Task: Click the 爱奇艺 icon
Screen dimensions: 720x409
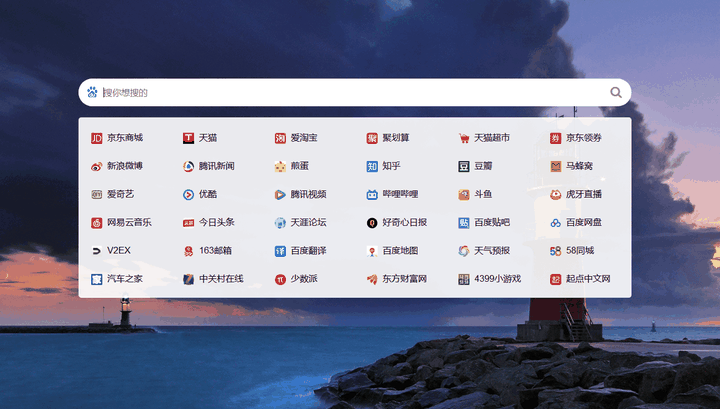Action: (96, 195)
